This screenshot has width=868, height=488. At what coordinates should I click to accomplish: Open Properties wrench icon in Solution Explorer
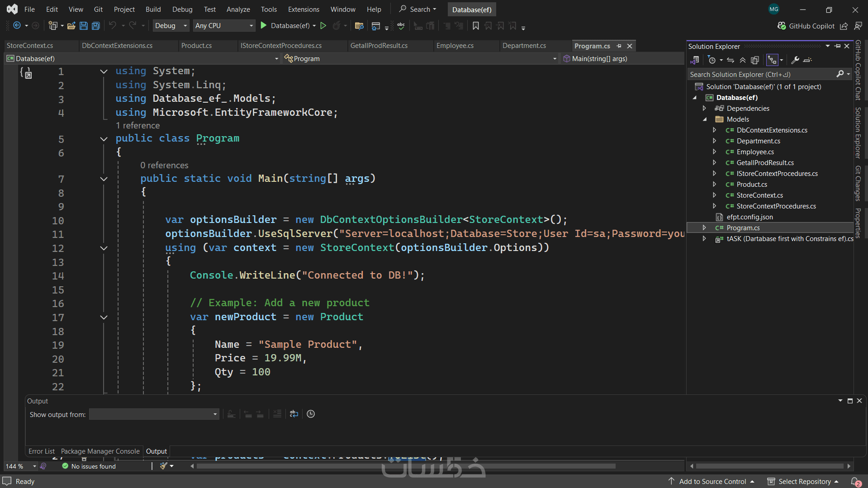click(x=795, y=60)
